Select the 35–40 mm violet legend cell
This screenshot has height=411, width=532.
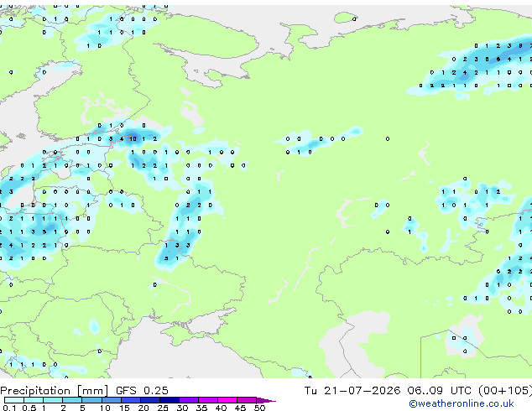tap(207, 400)
